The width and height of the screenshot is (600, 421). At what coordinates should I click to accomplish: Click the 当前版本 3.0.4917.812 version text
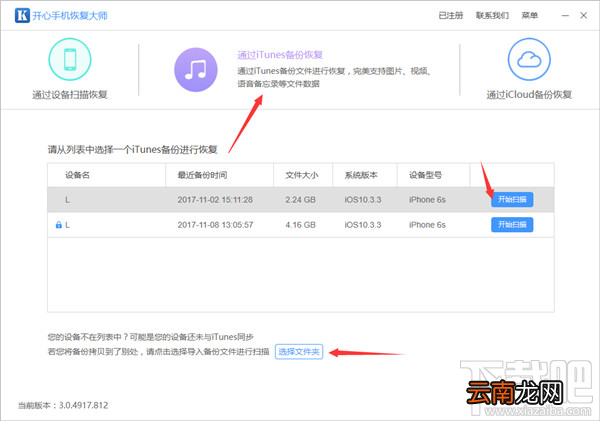coord(63,405)
